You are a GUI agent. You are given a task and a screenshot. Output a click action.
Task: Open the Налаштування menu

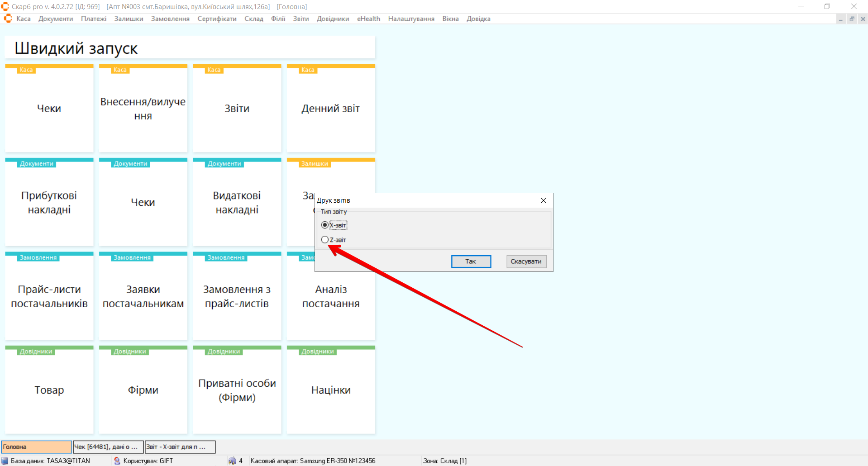click(x=411, y=19)
